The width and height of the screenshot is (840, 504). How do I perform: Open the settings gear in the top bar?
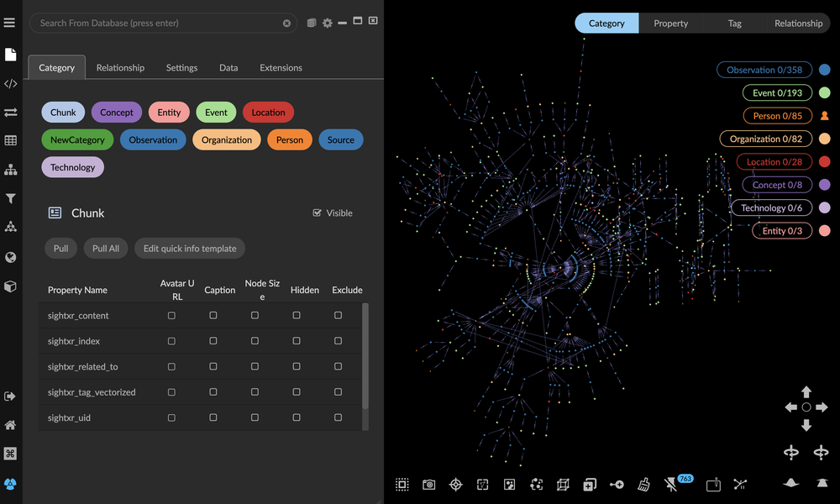click(327, 23)
